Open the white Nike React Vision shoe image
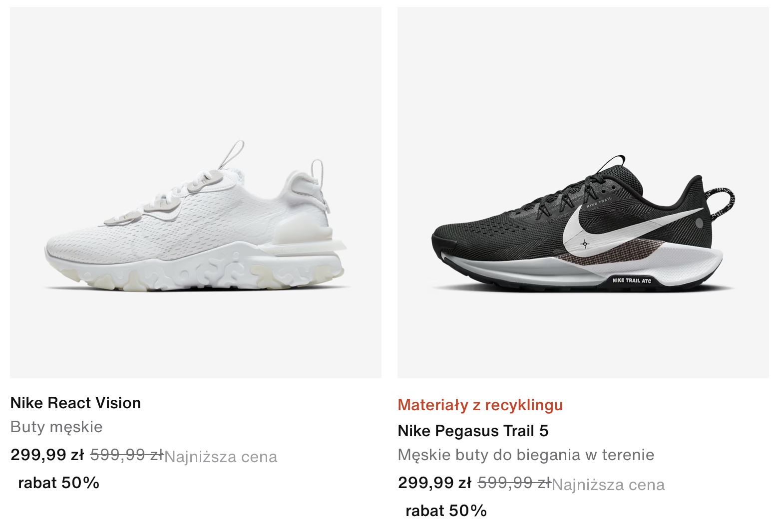774x532 pixels. pos(196,192)
